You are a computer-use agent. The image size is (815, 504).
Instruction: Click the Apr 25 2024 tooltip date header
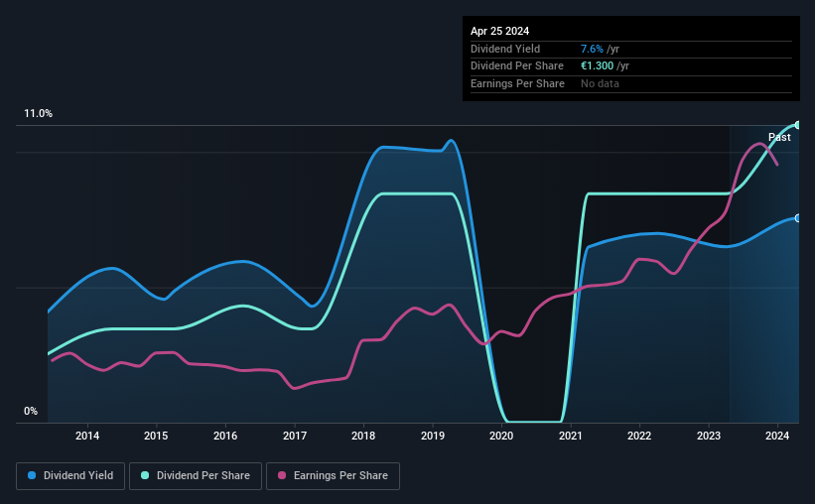(x=500, y=31)
